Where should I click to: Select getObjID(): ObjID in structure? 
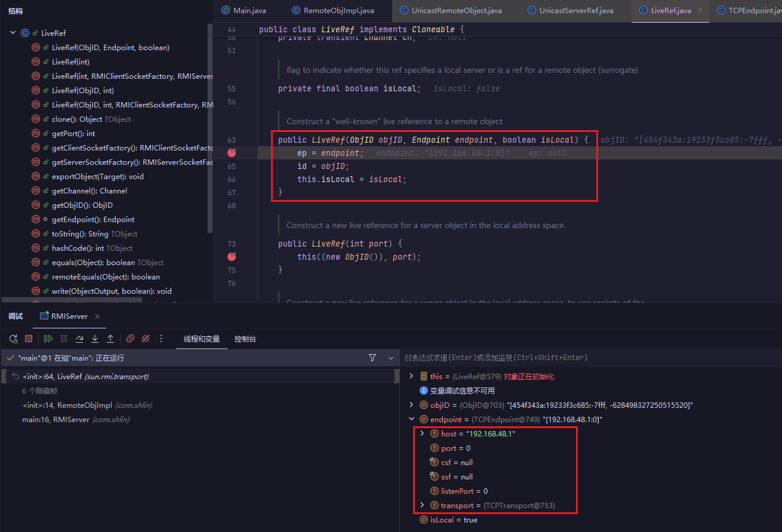[x=82, y=205]
